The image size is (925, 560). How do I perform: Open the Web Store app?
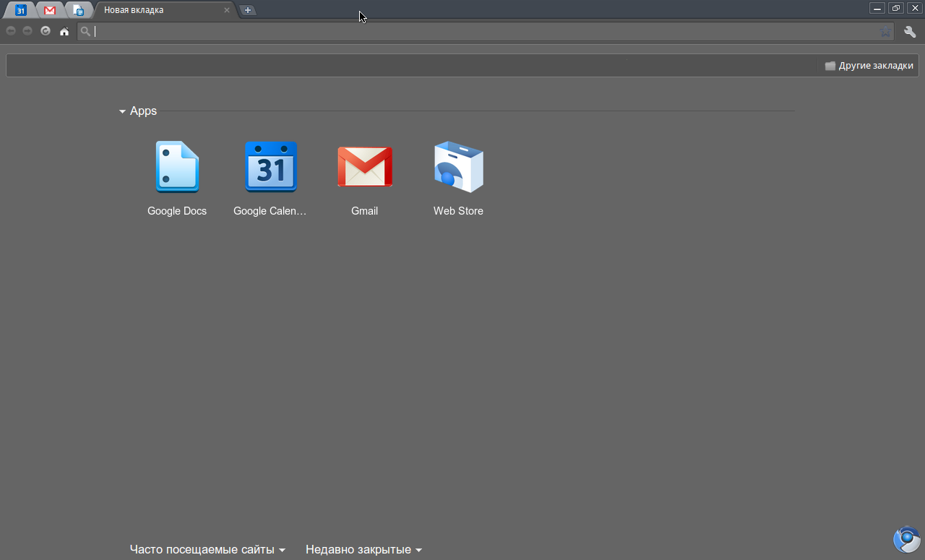(x=458, y=168)
